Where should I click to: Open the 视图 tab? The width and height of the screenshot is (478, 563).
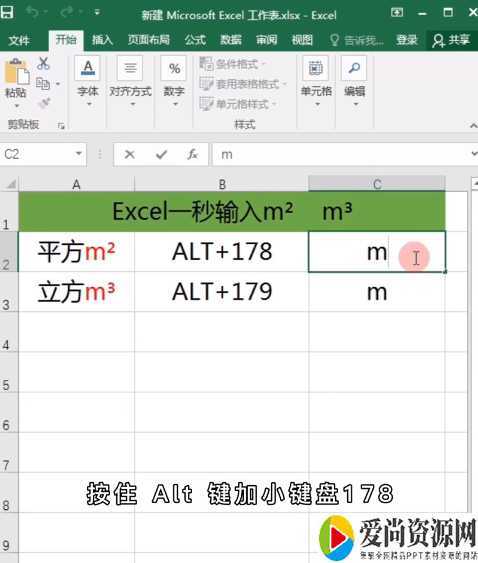(x=302, y=39)
